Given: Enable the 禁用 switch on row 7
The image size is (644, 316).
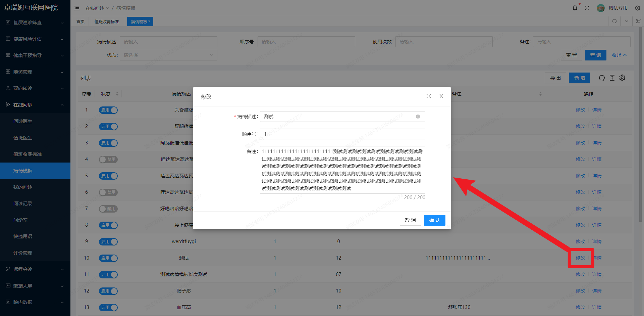Looking at the screenshot, I should click(108, 209).
